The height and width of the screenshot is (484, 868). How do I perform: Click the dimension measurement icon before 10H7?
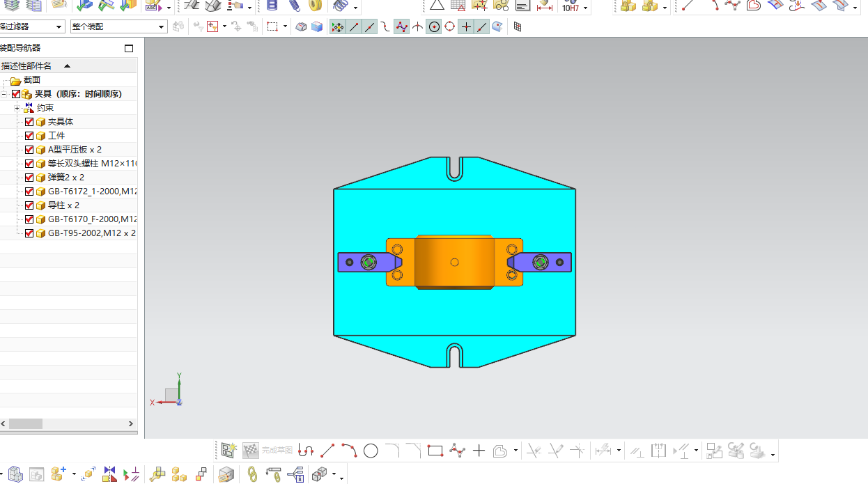pos(545,7)
